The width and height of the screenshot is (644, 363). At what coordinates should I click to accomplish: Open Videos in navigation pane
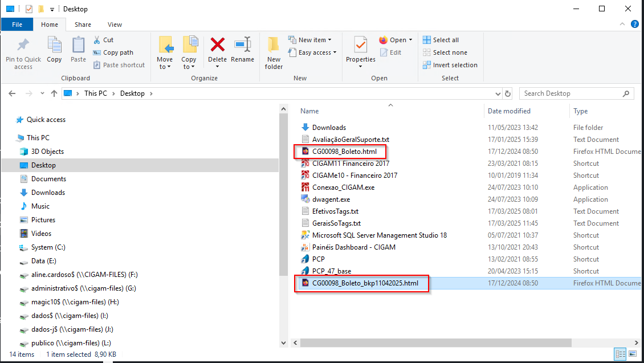pos(41,233)
